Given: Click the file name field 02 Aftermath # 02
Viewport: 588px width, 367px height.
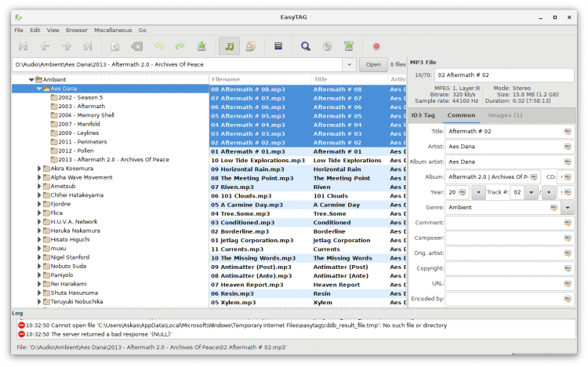Looking at the screenshot, I should click(x=504, y=75).
